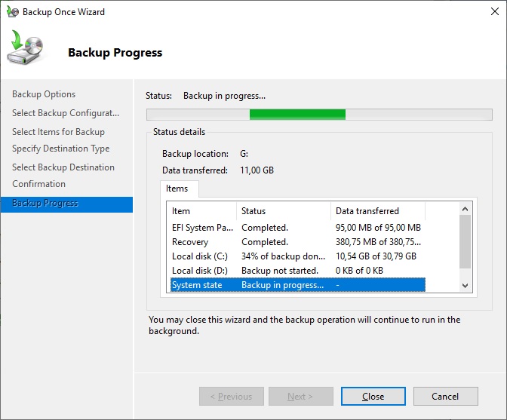This screenshot has width=507, height=420.
Task: Sort list by the Item column header
Action: point(201,211)
